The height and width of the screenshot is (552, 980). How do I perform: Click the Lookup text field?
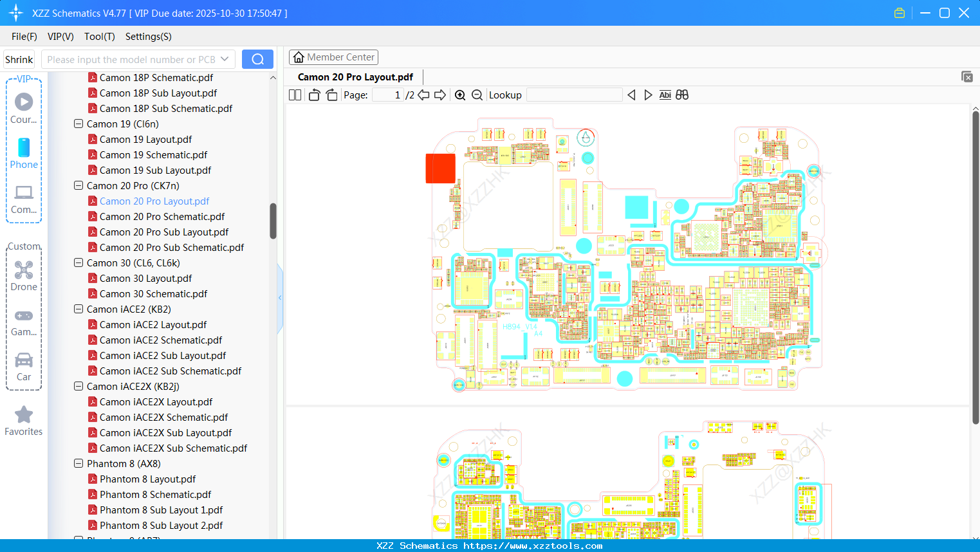pyautogui.click(x=575, y=95)
